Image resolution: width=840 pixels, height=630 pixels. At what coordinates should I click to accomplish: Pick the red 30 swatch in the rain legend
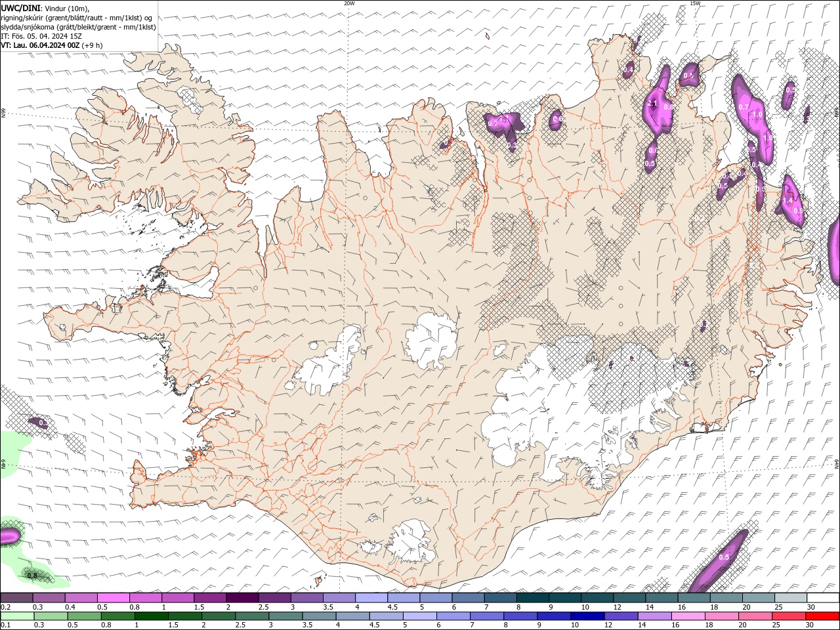tap(822, 616)
